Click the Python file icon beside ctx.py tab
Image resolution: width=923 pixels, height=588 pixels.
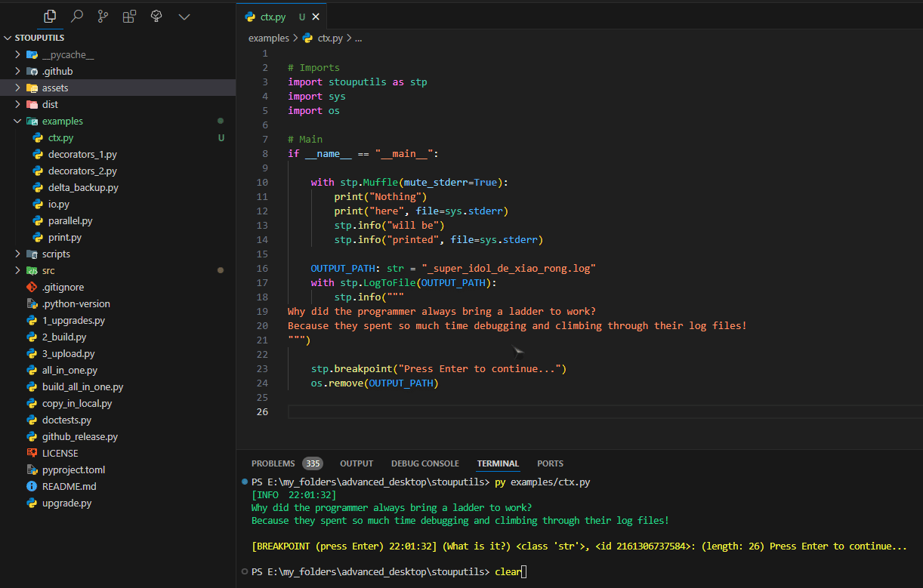click(250, 17)
